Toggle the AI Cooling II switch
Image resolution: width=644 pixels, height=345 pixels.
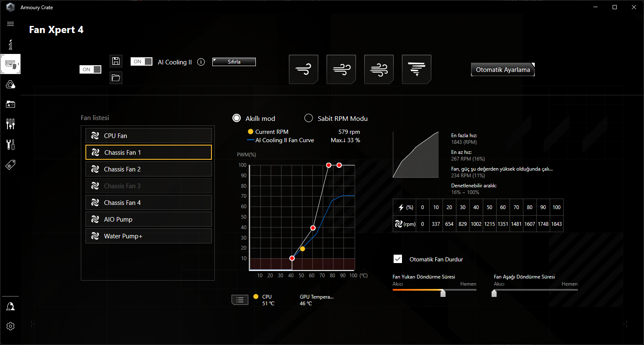click(x=142, y=61)
